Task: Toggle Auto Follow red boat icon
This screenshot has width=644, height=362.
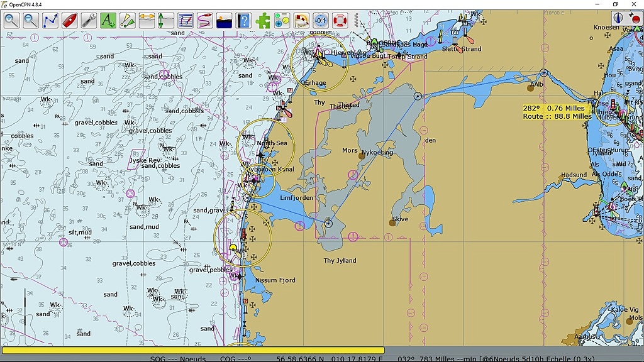Action: click(x=69, y=20)
